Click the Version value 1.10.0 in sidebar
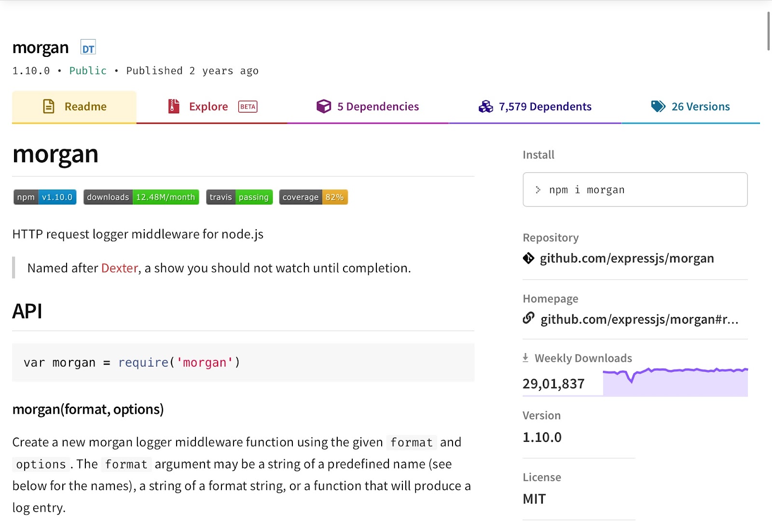Image resolution: width=772 pixels, height=532 pixels. click(x=542, y=437)
